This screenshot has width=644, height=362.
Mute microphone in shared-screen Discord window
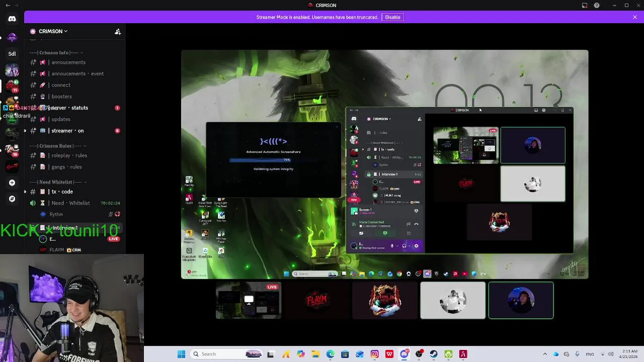pyautogui.click(x=392, y=246)
